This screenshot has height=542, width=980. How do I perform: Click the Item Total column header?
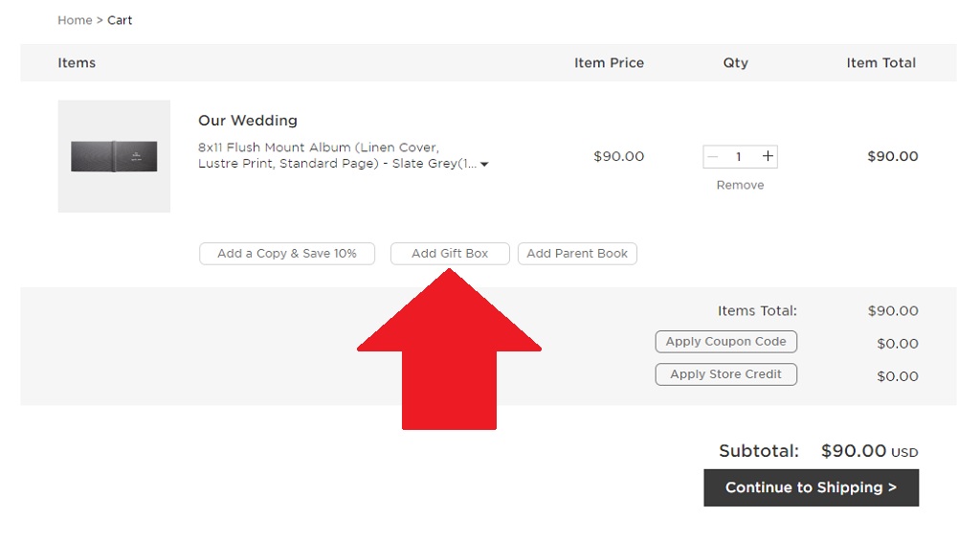881,62
